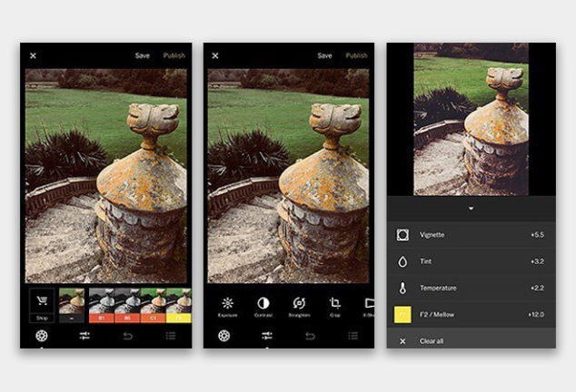
Task: Open presets wheel tab on left phone
Action: 41,336
